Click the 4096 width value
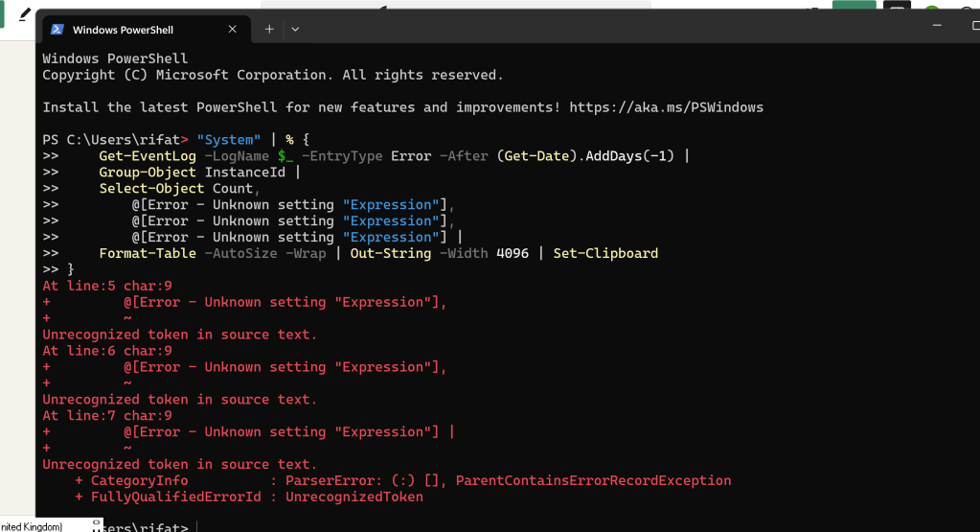The width and height of the screenshot is (980, 532). click(513, 253)
